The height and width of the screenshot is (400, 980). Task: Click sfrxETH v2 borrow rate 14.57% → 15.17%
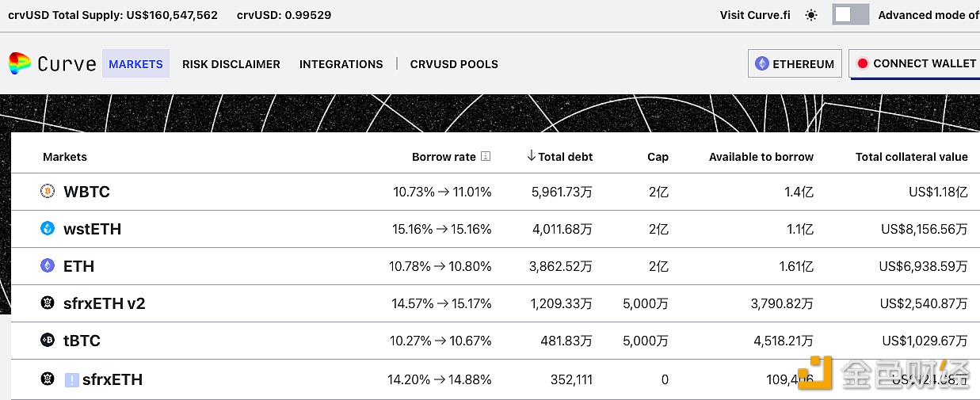click(442, 303)
